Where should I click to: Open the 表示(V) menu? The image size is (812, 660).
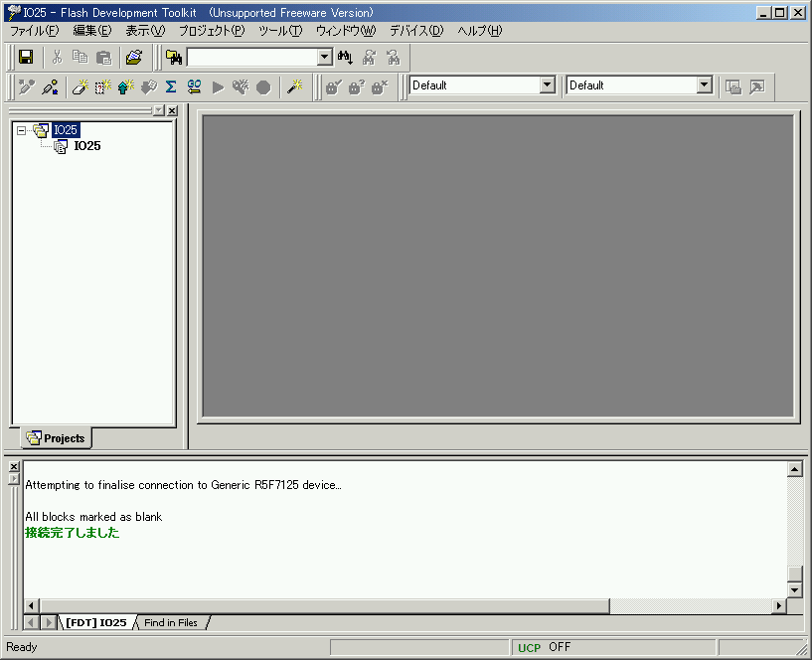[145, 31]
